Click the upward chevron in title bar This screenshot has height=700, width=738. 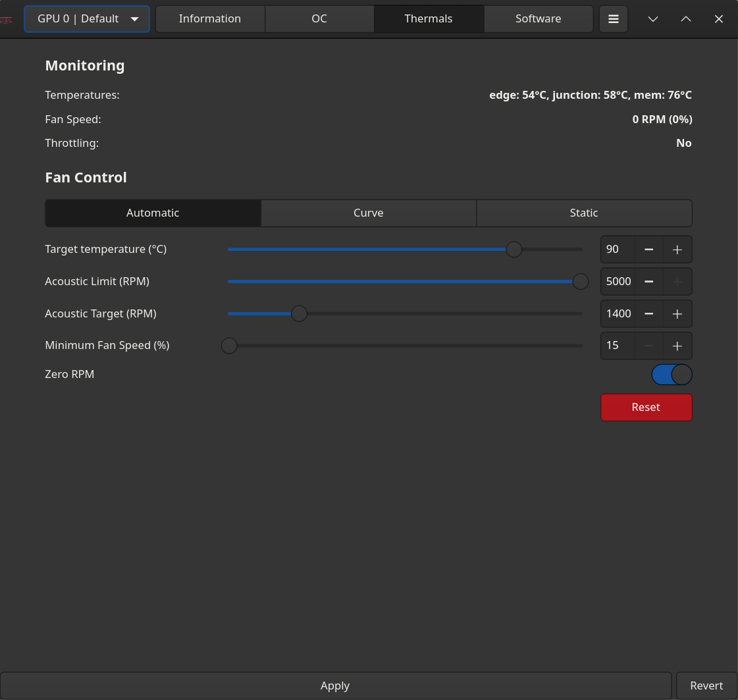pos(685,19)
